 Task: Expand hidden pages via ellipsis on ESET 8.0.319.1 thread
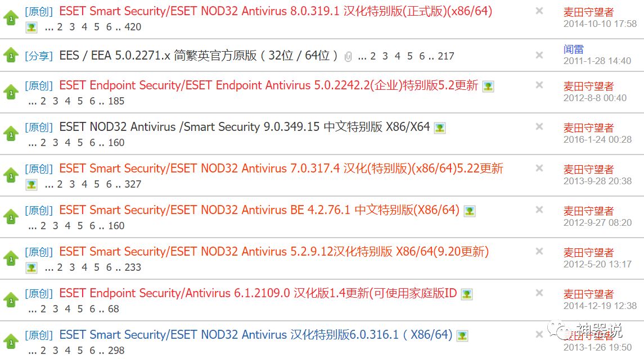point(49,27)
